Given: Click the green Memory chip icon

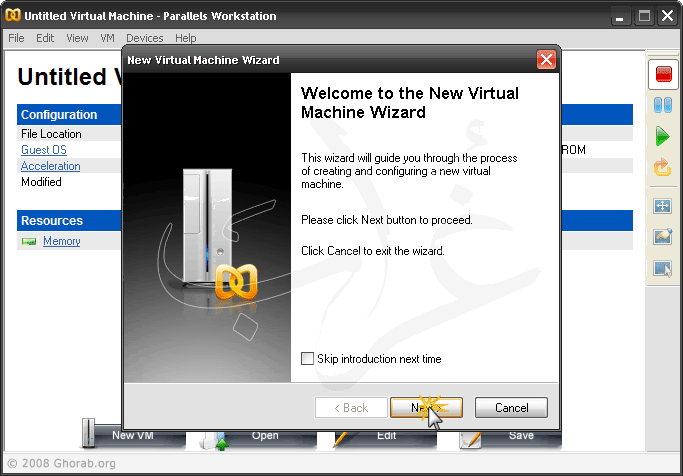Looking at the screenshot, I should coord(29,241).
